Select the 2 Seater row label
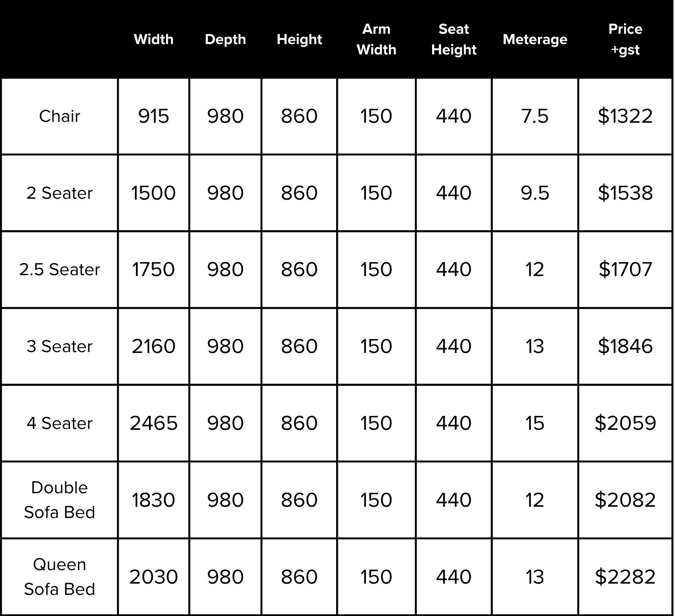Viewport: 675px width, 616px height. (59, 193)
